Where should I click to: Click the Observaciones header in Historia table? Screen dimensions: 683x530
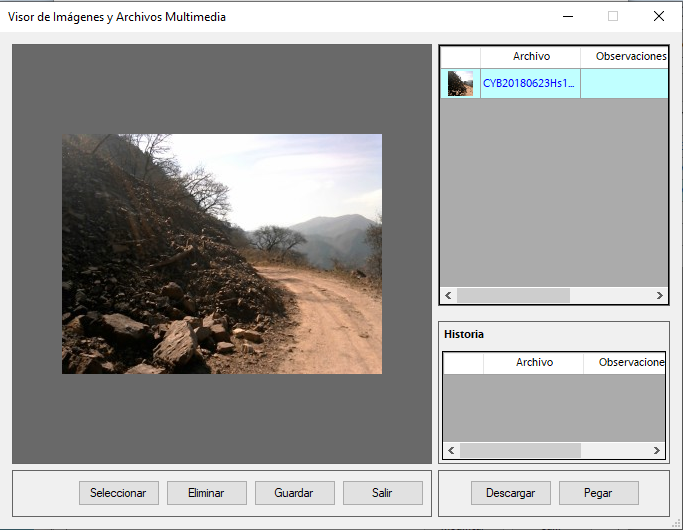pos(626,363)
